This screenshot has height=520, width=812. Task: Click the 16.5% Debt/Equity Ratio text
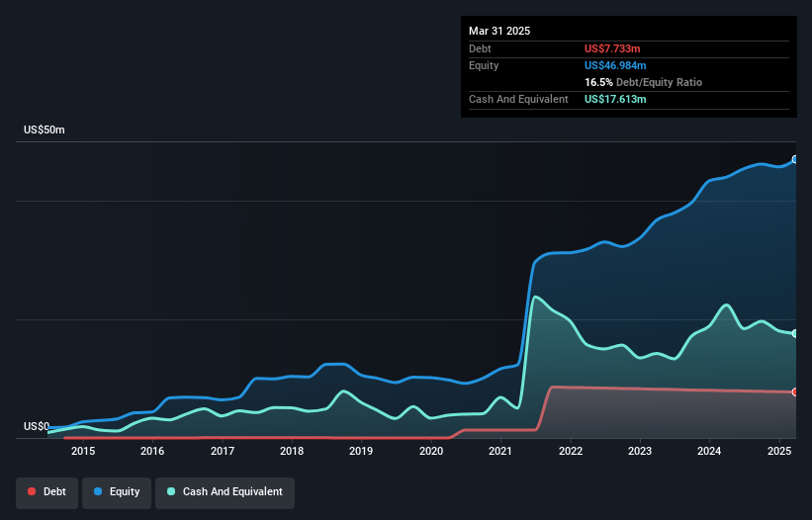point(643,82)
